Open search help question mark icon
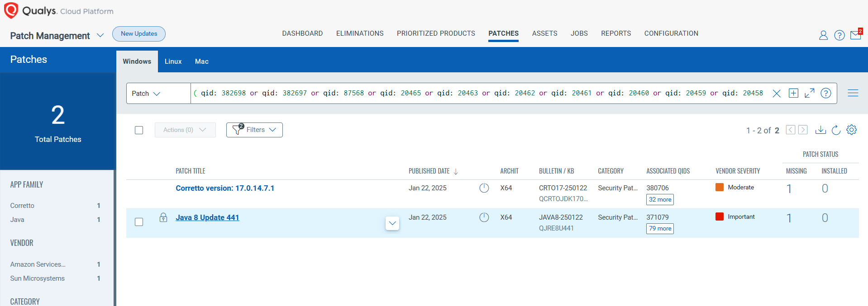Screen dimensions: 868x306 coord(826,93)
